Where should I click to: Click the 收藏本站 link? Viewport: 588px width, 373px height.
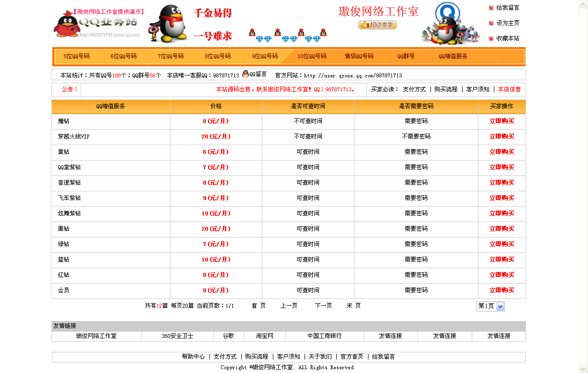tap(508, 38)
